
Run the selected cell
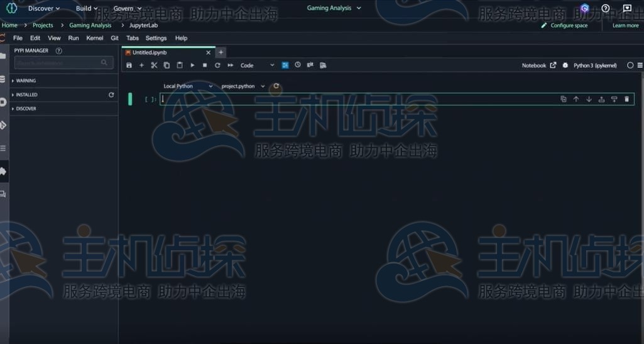tap(192, 65)
